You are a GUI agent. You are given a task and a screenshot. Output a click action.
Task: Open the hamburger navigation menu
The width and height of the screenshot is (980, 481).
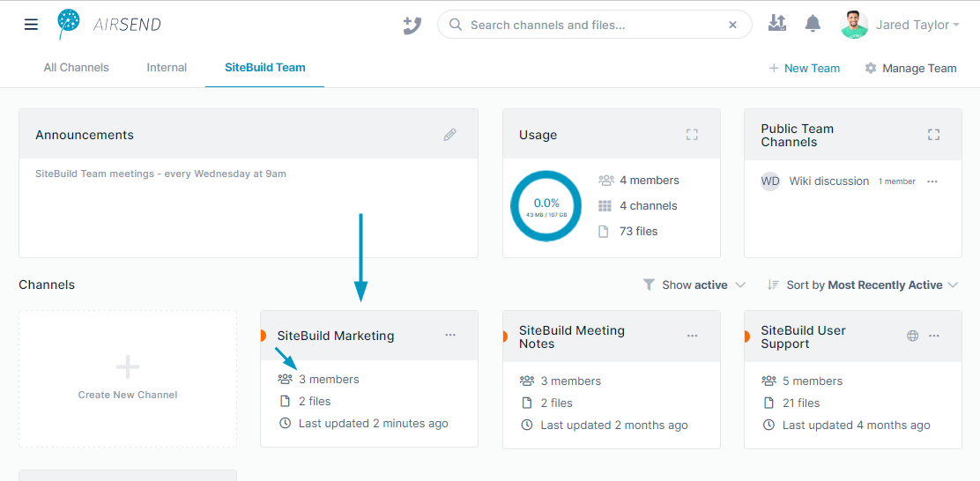(x=31, y=25)
